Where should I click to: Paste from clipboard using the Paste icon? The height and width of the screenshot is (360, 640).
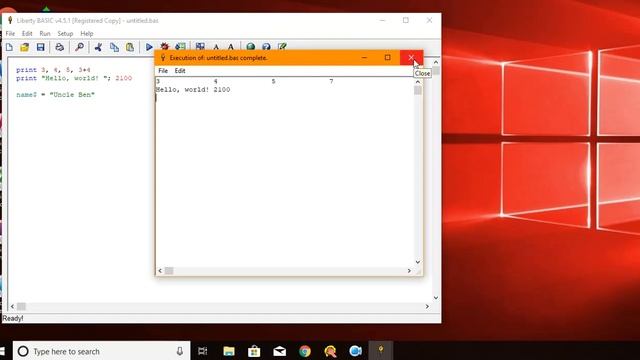(x=130, y=47)
